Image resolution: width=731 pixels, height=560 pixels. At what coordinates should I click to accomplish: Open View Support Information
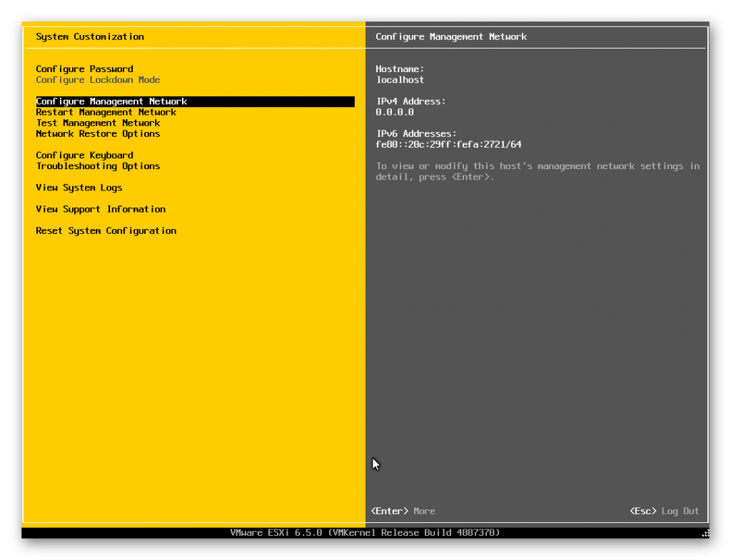101,209
